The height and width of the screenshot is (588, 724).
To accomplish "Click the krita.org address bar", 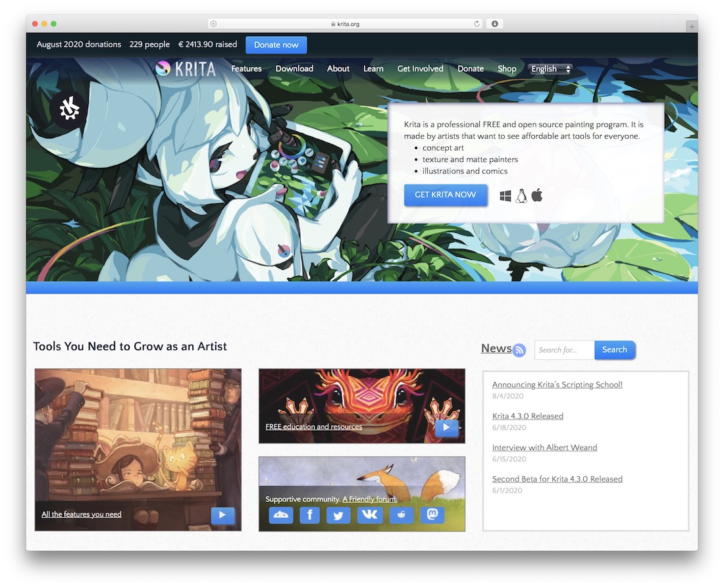I will pos(345,24).
